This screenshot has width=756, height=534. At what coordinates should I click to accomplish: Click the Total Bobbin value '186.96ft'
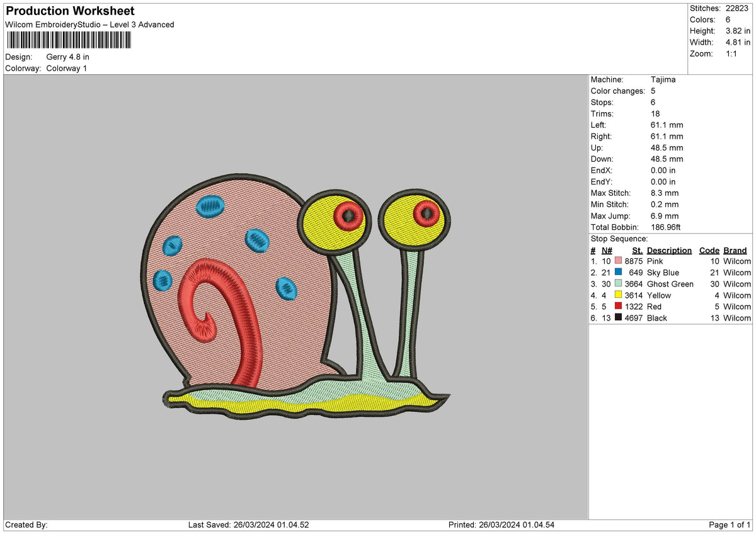pyautogui.click(x=666, y=227)
